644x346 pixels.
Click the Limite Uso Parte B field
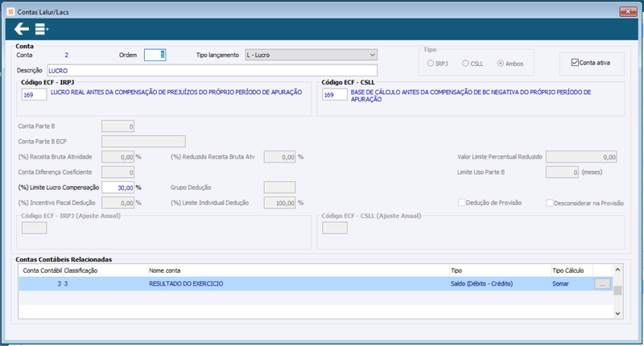(562, 172)
